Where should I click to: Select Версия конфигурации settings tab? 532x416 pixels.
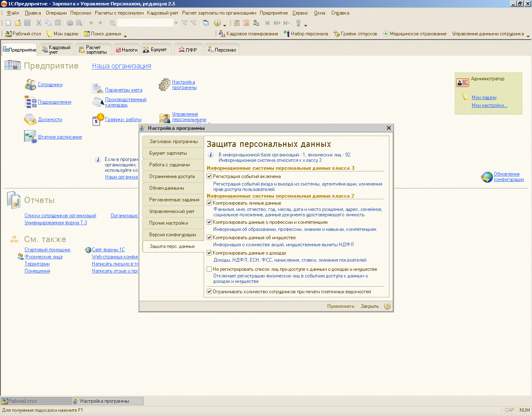coord(173,235)
